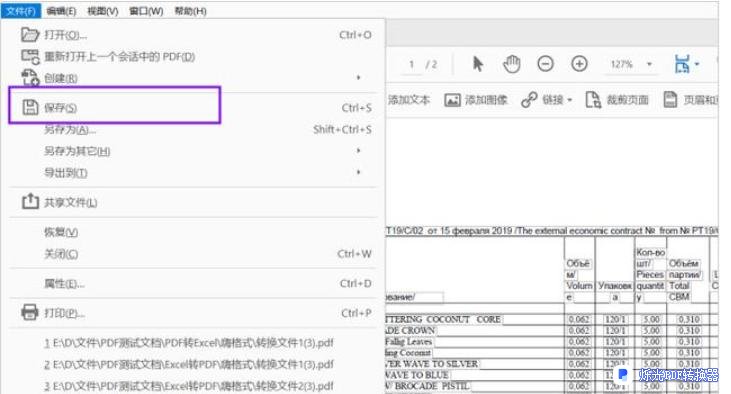The width and height of the screenshot is (731, 394).
Task: Click the add image tool icon
Action: (x=452, y=100)
